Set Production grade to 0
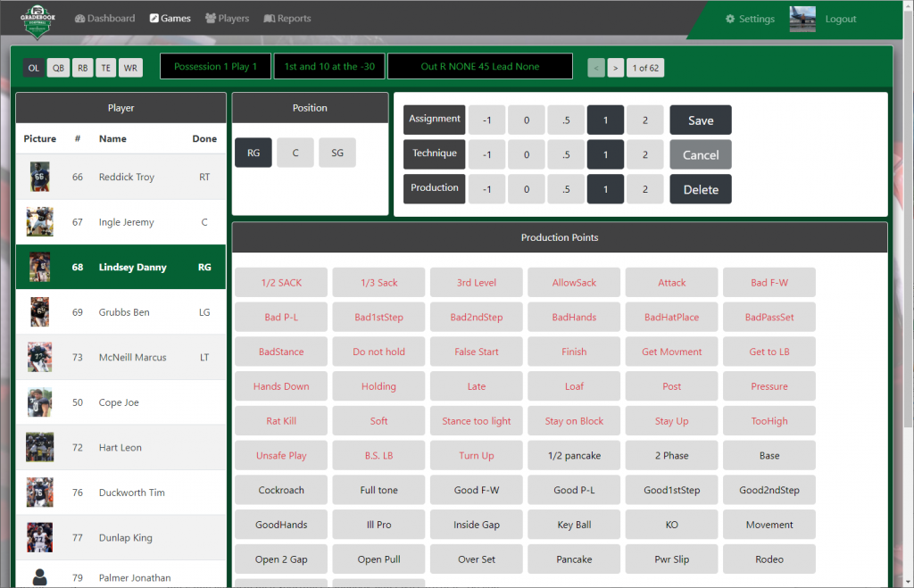Image resolution: width=914 pixels, height=588 pixels. pos(527,189)
